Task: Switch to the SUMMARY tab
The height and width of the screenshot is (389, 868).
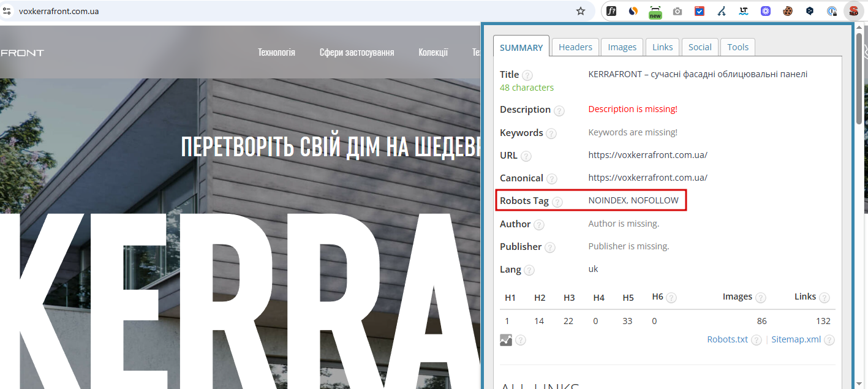Action: tap(521, 47)
